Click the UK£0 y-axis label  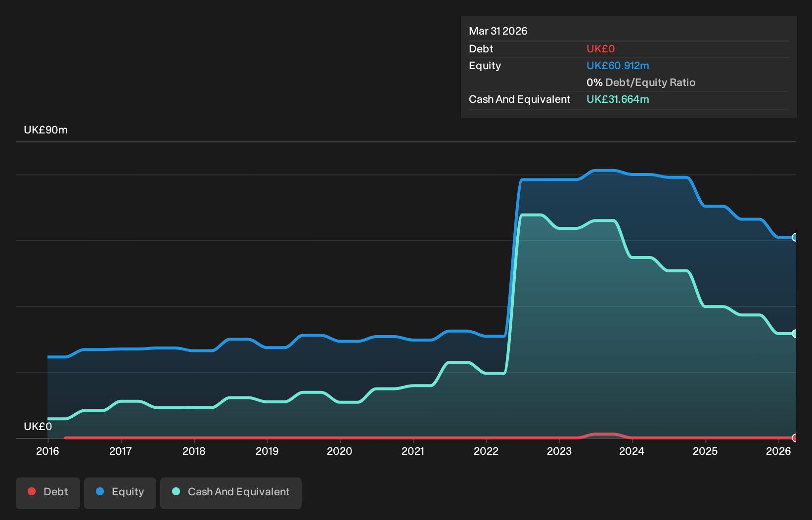coord(38,427)
